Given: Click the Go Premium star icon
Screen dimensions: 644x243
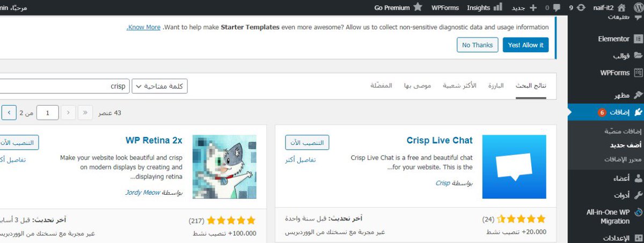Looking at the screenshot, I should click(x=418, y=8).
